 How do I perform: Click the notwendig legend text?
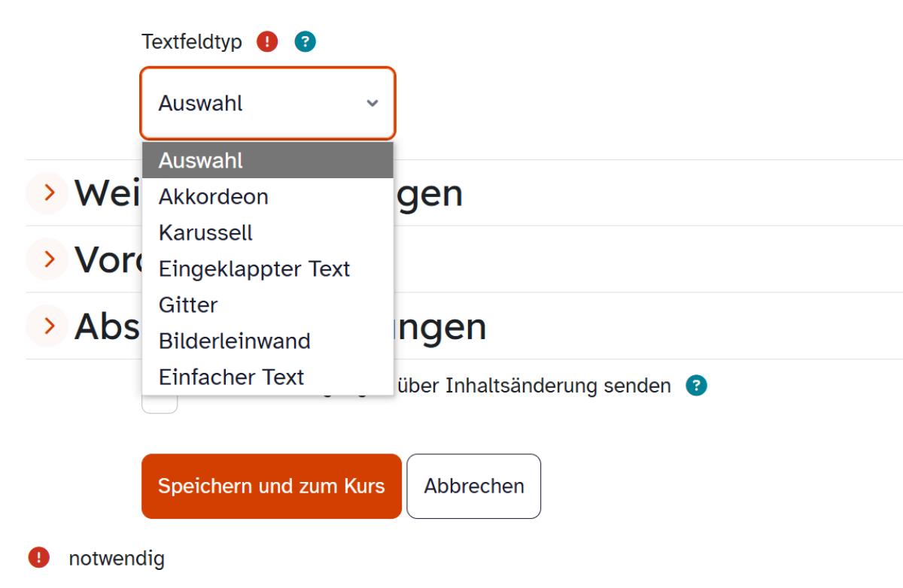click(117, 558)
